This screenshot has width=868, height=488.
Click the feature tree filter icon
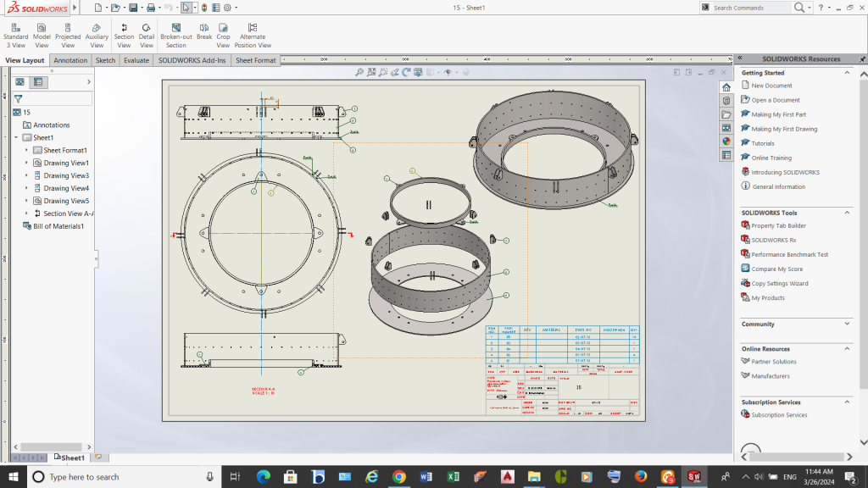coord(18,98)
